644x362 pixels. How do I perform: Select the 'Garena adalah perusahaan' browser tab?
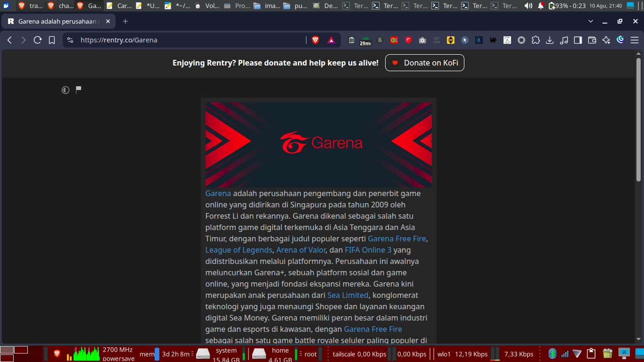[x=59, y=22]
